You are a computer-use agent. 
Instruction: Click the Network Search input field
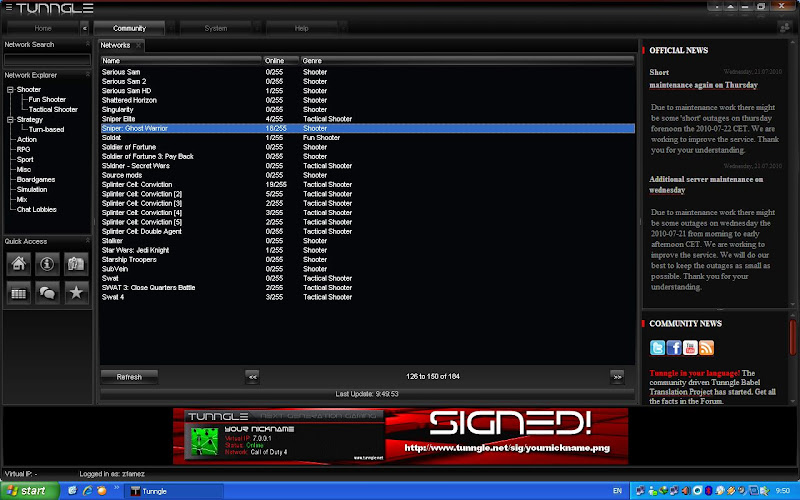pyautogui.click(x=47, y=60)
